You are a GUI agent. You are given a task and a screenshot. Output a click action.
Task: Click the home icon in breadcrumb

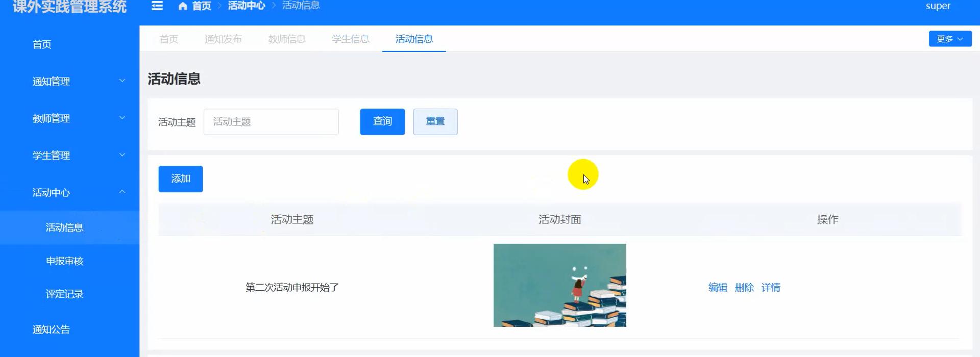(x=183, y=6)
